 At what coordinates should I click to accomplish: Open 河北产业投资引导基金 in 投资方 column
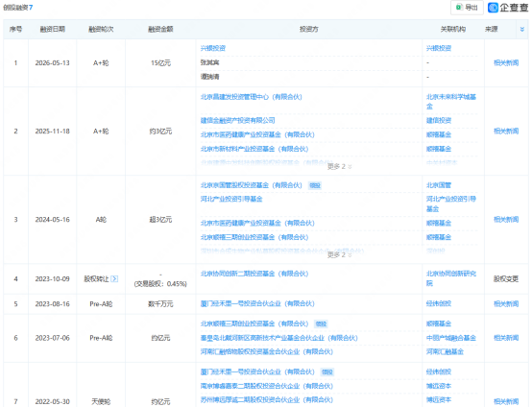pyautogui.click(x=231, y=199)
